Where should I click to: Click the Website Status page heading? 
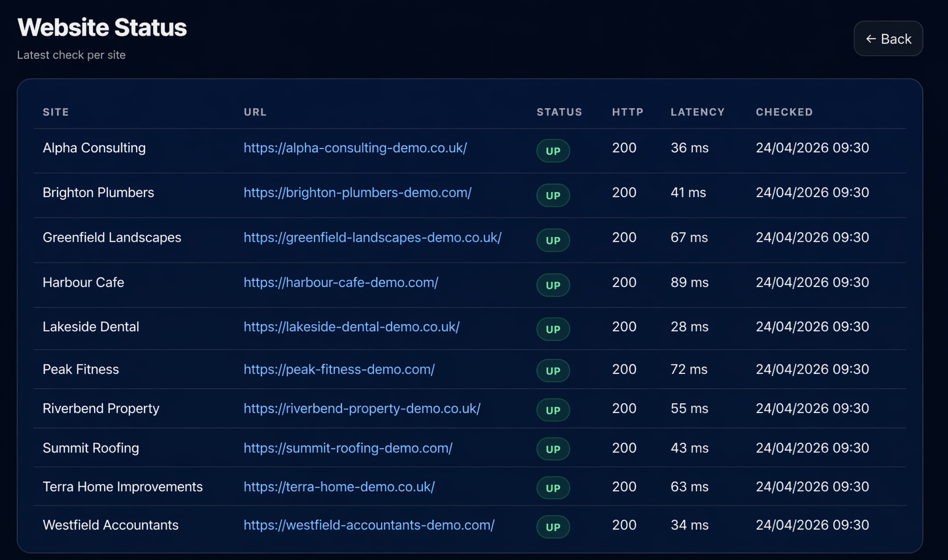coord(102,27)
